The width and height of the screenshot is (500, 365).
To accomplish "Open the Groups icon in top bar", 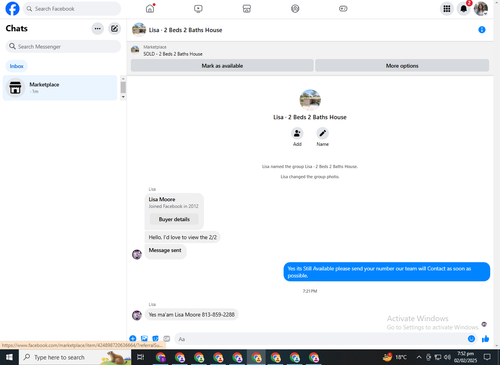I will 295,9.
